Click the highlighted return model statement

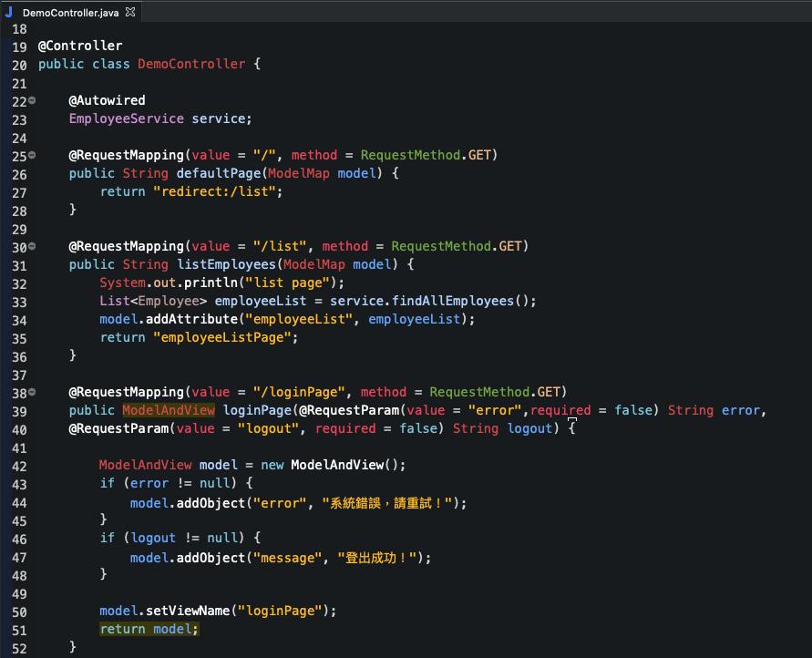click(149, 629)
